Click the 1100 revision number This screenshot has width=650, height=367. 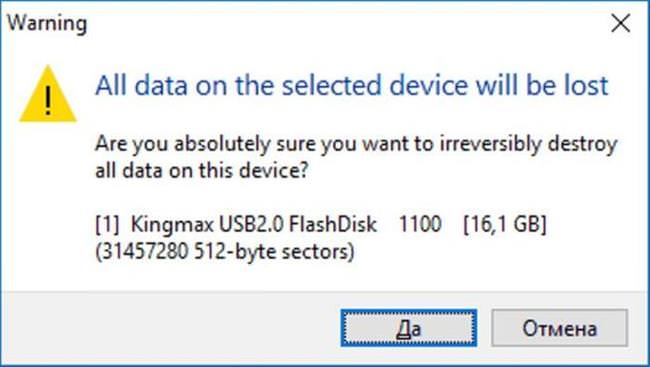coord(420,224)
